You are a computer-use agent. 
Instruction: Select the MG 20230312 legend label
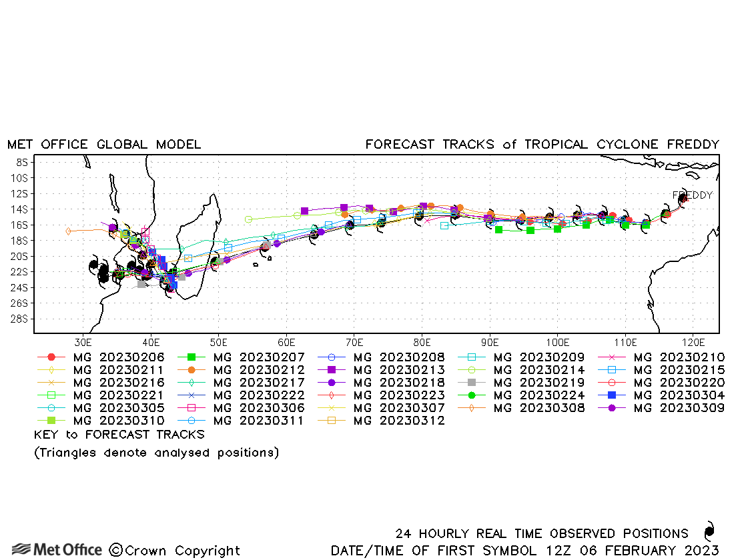399,421
